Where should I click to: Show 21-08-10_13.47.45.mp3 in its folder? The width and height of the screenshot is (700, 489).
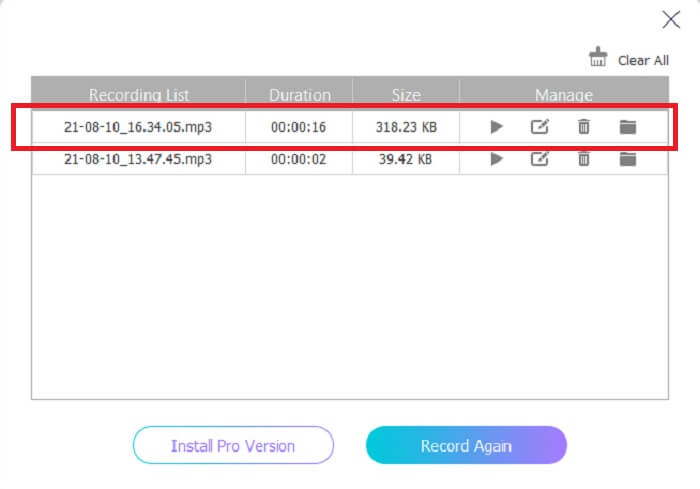[628, 159]
